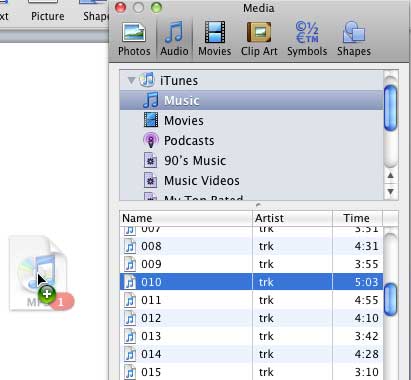Sort tracks by Name column header
Viewport: 411px width, 380px height.
[186, 218]
